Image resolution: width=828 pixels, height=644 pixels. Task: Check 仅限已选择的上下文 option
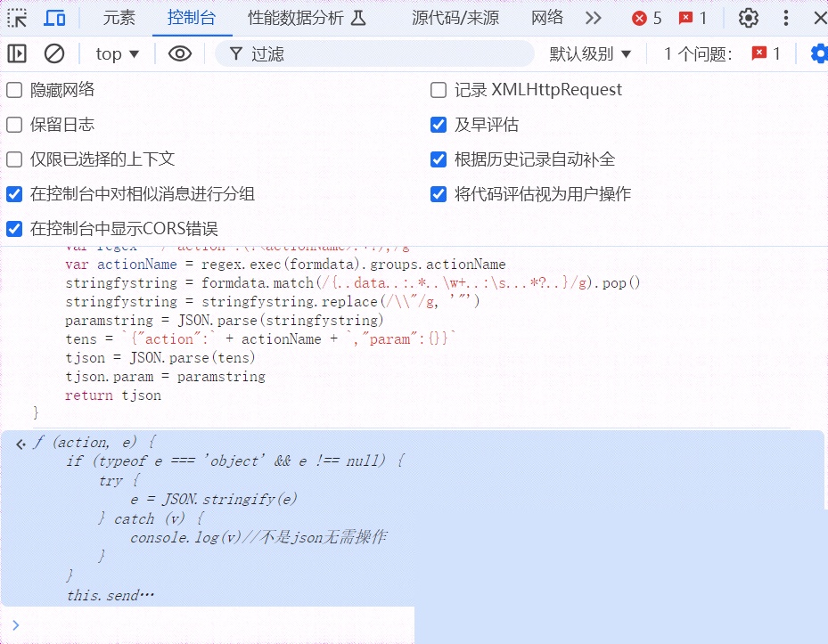14,159
